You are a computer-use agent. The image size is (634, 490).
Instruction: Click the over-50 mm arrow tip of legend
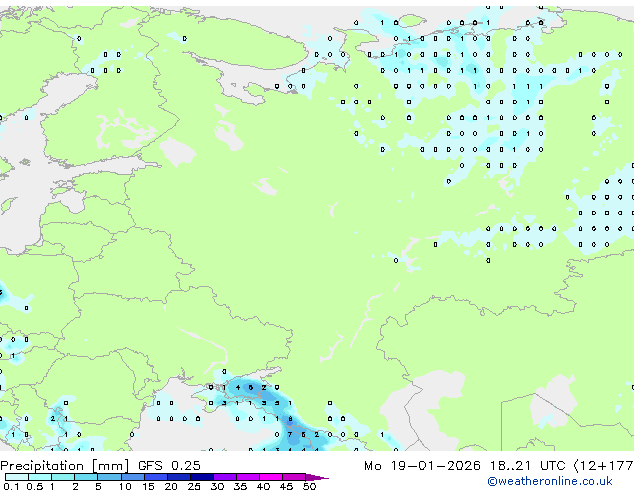pyautogui.click(x=317, y=477)
